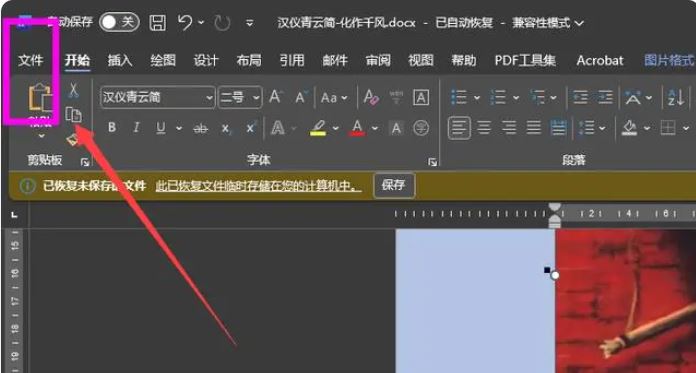The height and width of the screenshot is (373, 696).
Task: Click the numbered list icon
Action: click(x=498, y=97)
